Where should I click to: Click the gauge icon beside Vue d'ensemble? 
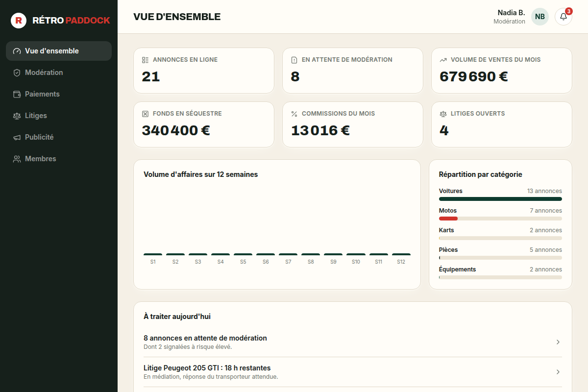(x=17, y=51)
